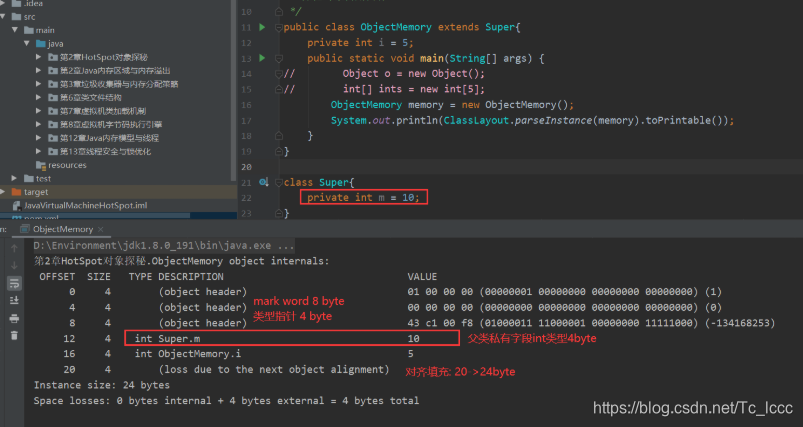The width and height of the screenshot is (803, 427).
Task: Open JavaVirtualMachineHotSpot.iml file
Action: pos(86,205)
